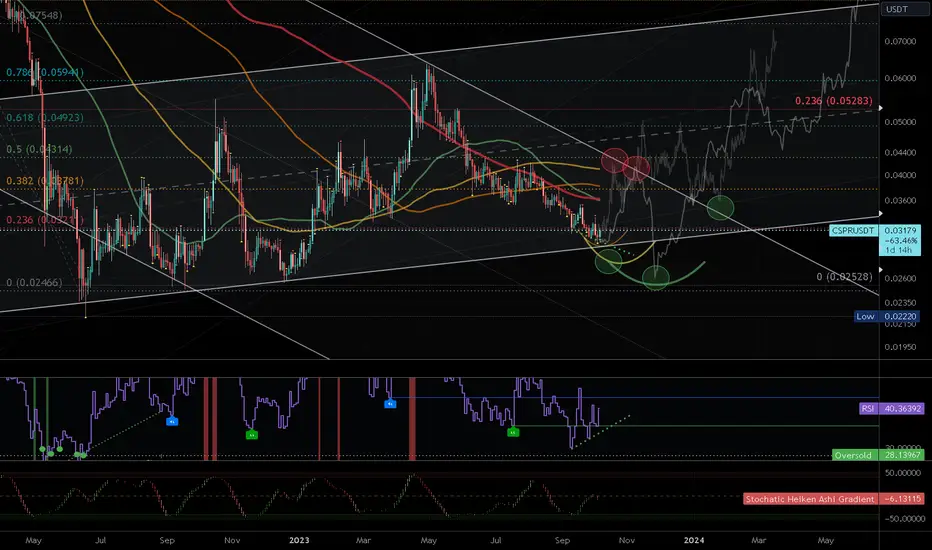
Task: Click the RSI value 40.36392
Action: pos(902,408)
